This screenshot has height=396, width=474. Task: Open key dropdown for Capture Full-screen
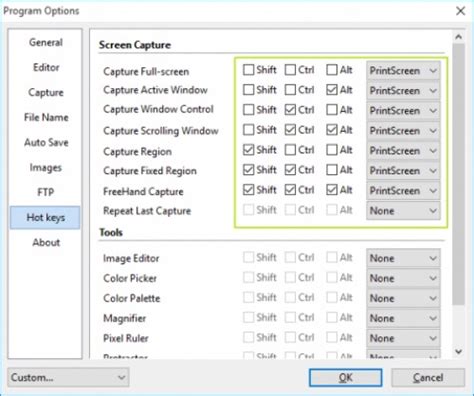(403, 71)
